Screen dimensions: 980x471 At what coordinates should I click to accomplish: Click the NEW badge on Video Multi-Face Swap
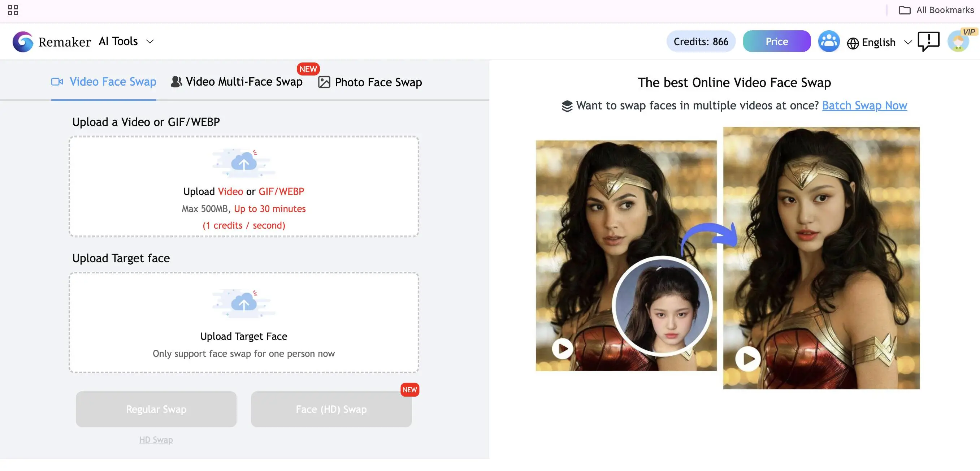click(x=308, y=69)
